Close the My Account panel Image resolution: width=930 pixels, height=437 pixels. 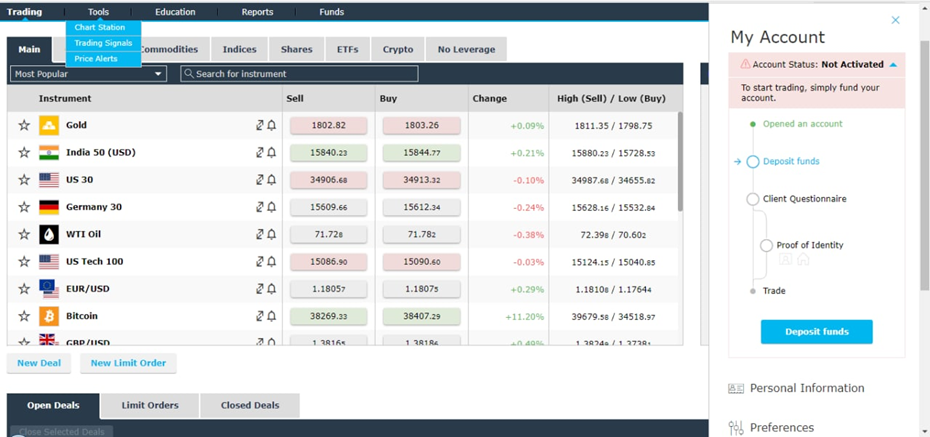(896, 20)
